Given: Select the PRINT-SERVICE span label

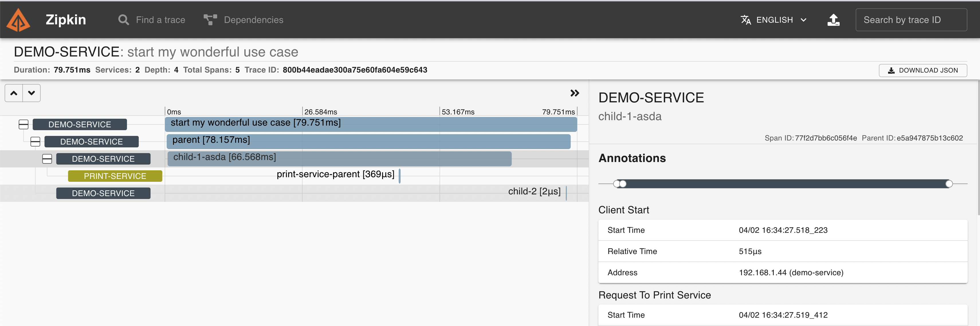Looking at the screenshot, I should (x=115, y=176).
